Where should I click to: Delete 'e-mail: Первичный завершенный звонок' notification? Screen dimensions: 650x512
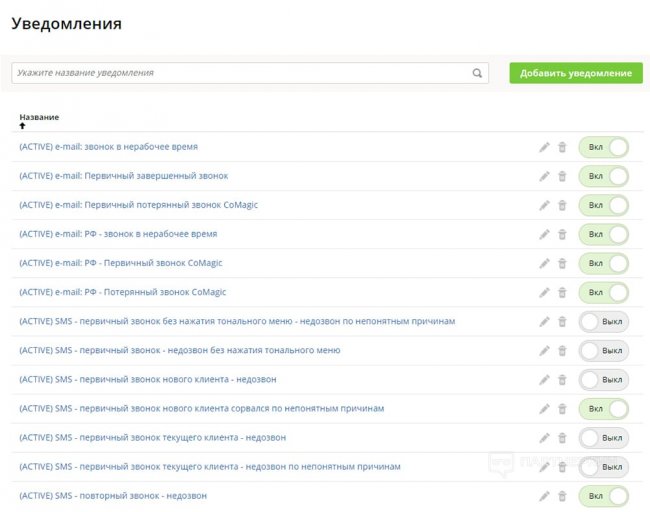[x=562, y=176]
